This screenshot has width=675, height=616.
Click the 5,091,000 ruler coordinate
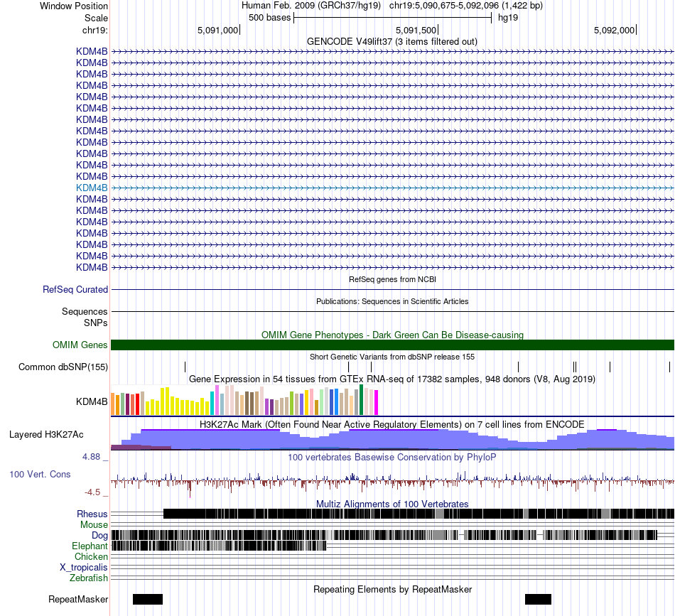pos(218,30)
